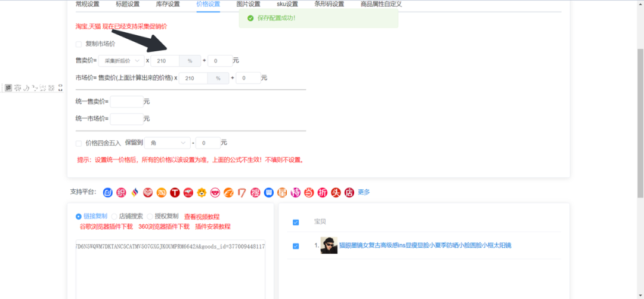644x299 pixels.
Task: Select the 搜 platform icon
Action: 255,192
